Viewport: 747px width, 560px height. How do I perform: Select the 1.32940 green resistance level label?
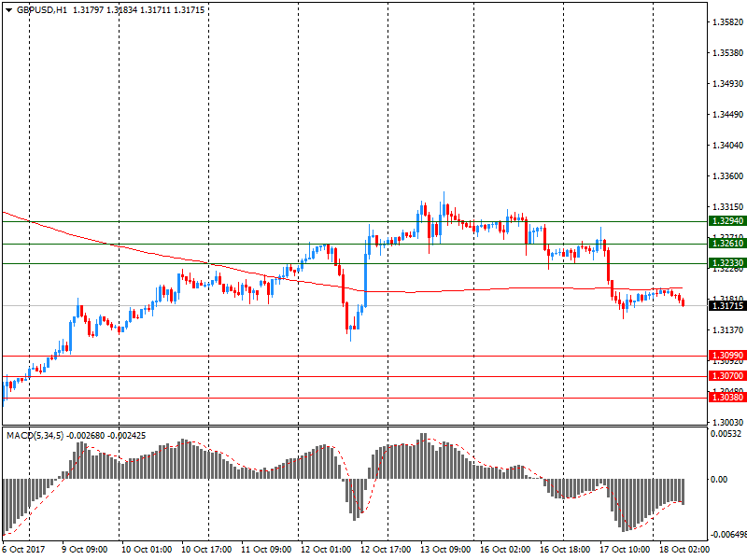(x=727, y=221)
